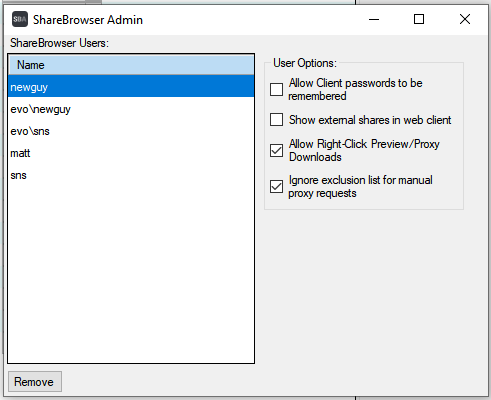491x400 pixels.
Task: Select user evo\sns in the list
Action: coord(131,131)
